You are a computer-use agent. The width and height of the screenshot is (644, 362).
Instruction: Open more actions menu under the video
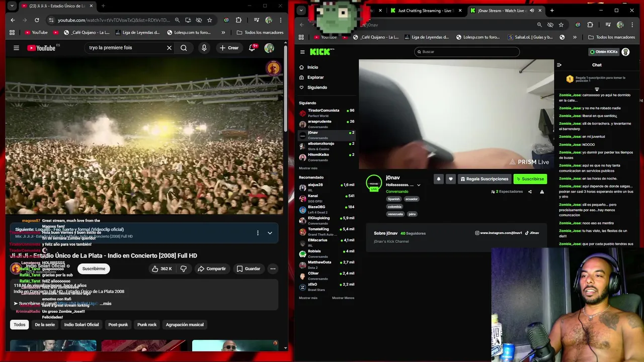273,268
